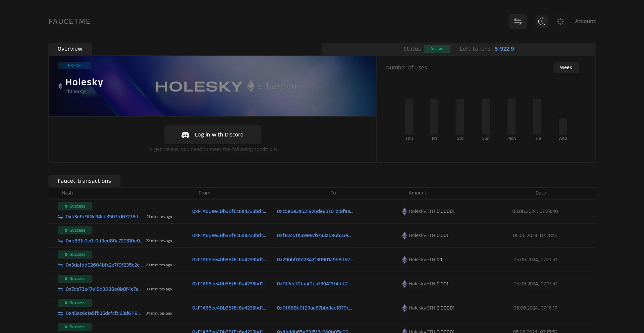
Task: Open recipient address 0x0f7ec70faaf2ba739419f4dff2...
Action: pyautogui.click(x=314, y=284)
